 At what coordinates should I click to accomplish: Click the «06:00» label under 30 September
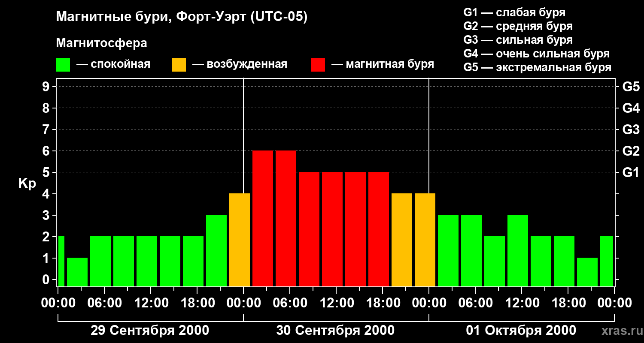[290, 303]
